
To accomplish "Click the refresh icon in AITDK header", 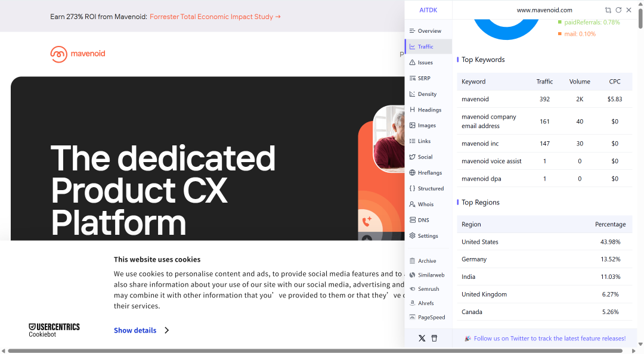I will (x=618, y=10).
